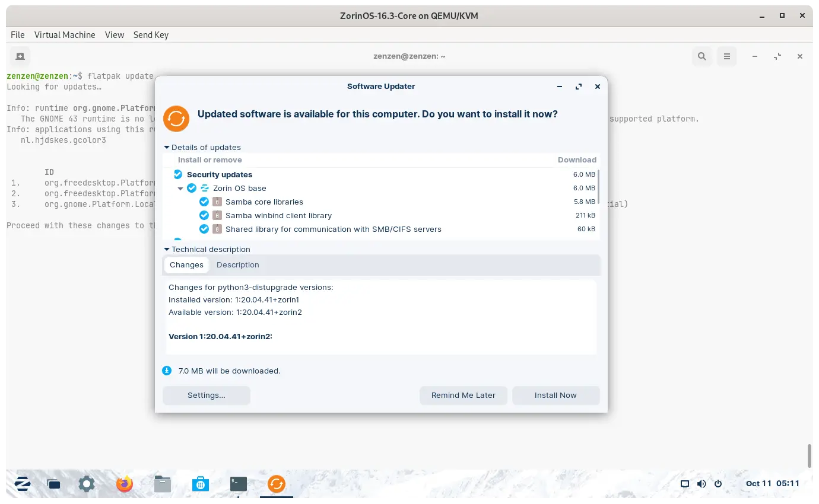Switch to the Description tab
This screenshot has height=504, width=819.
[237, 264]
